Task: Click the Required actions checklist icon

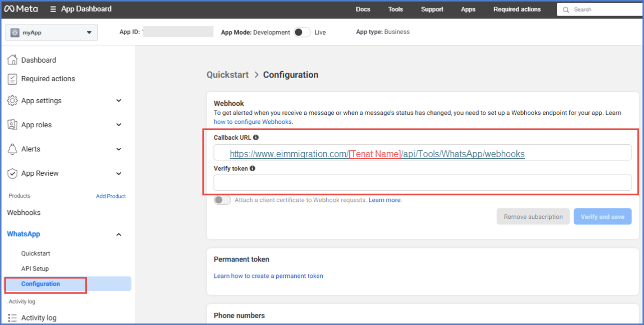Action: click(x=13, y=79)
